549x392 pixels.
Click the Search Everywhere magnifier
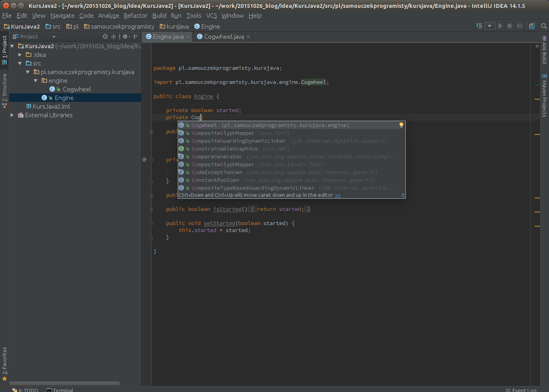click(544, 26)
